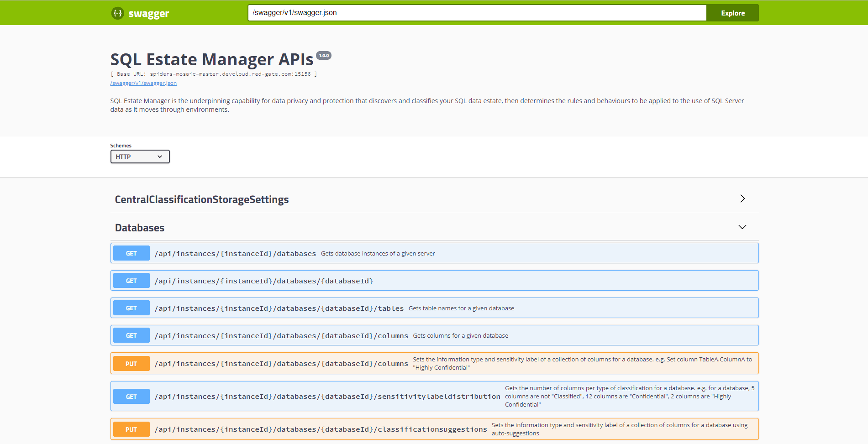
Task: Click the Swagger logo icon
Action: (x=117, y=13)
